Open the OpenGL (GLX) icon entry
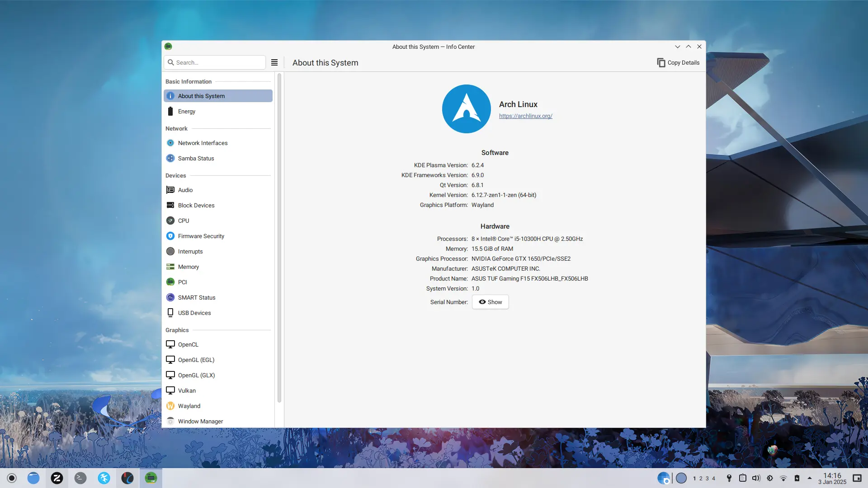This screenshot has height=488, width=868. pos(170,375)
